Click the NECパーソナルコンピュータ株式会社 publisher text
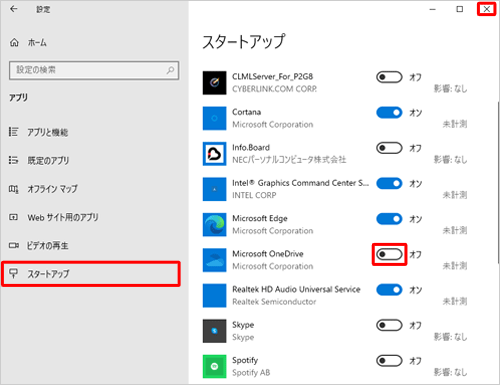Image resolution: width=500 pixels, height=385 pixels. point(289,160)
